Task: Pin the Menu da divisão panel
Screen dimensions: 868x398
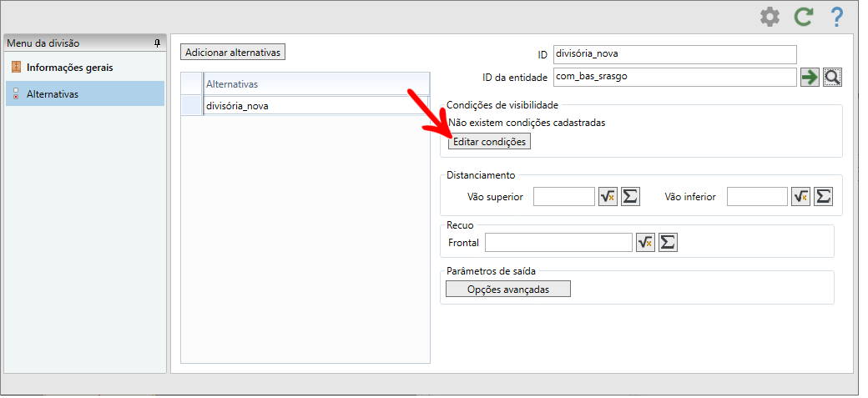Action: [157, 43]
